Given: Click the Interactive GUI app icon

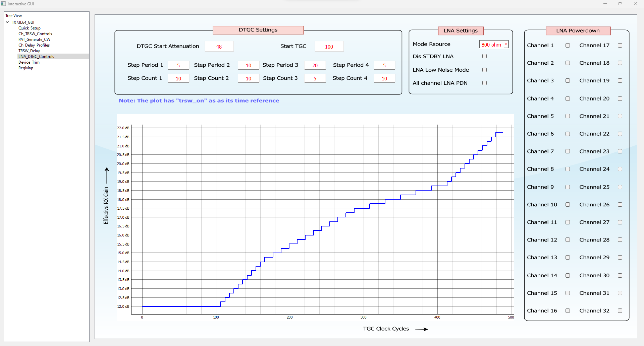Looking at the screenshot, I should click(3, 4).
